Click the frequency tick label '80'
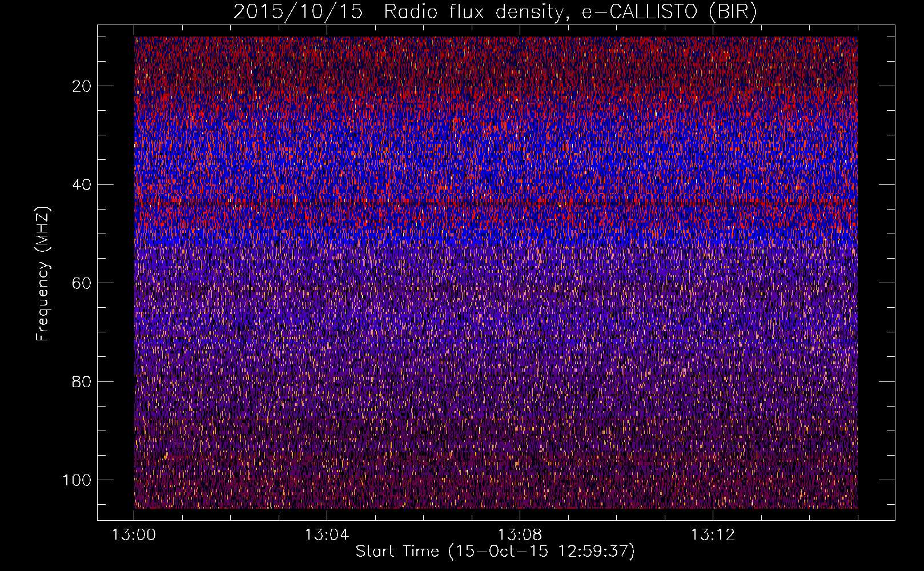Screen dimensions: 924x571 click(82, 382)
